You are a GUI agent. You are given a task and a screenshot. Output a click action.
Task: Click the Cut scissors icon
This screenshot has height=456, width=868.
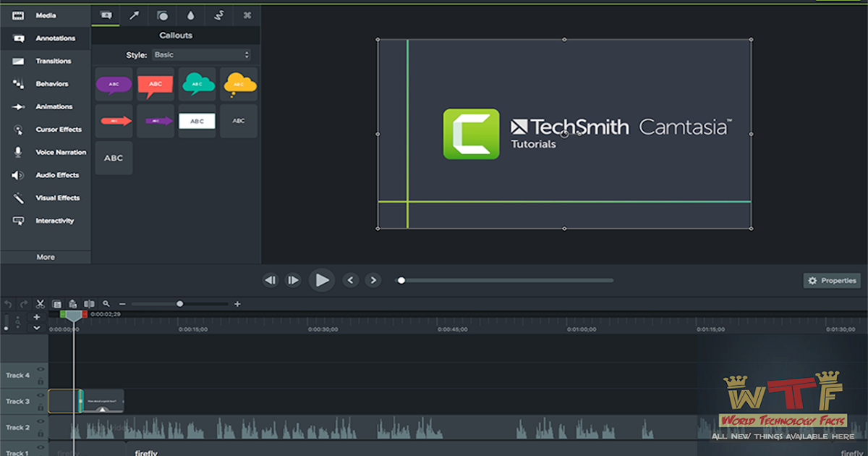[x=41, y=304]
